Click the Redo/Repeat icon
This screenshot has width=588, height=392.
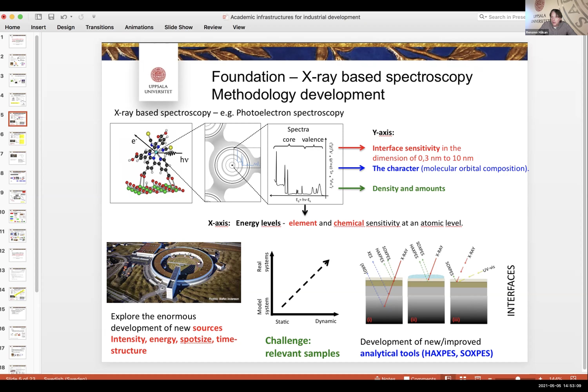(x=81, y=17)
